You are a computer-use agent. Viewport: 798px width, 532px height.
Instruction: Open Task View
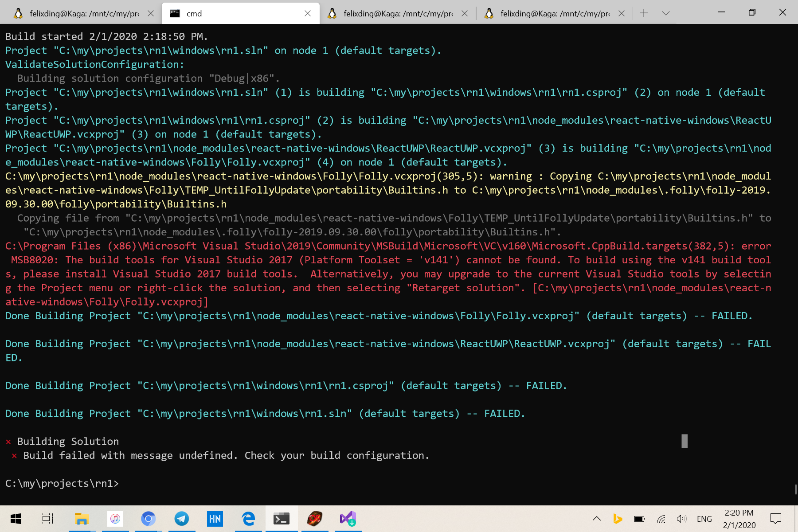pyautogui.click(x=47, y=518)
